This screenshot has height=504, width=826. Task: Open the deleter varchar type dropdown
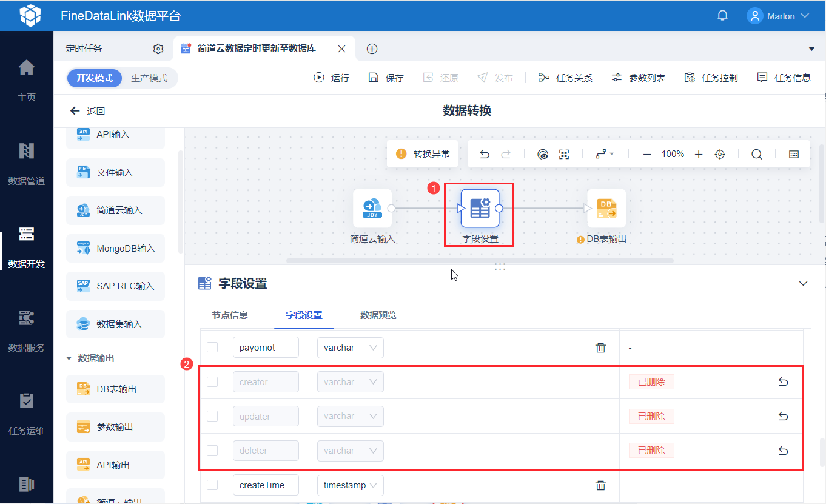351,451
